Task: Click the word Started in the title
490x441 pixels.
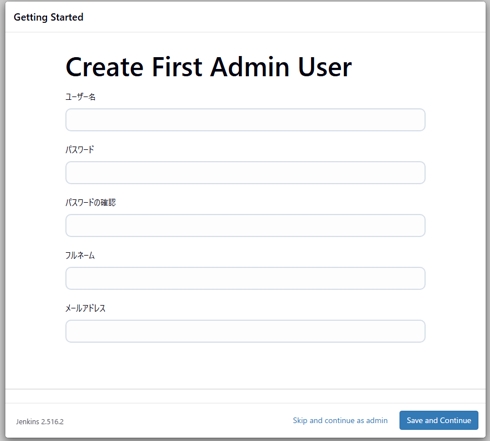Action: (x=67, y=17)
